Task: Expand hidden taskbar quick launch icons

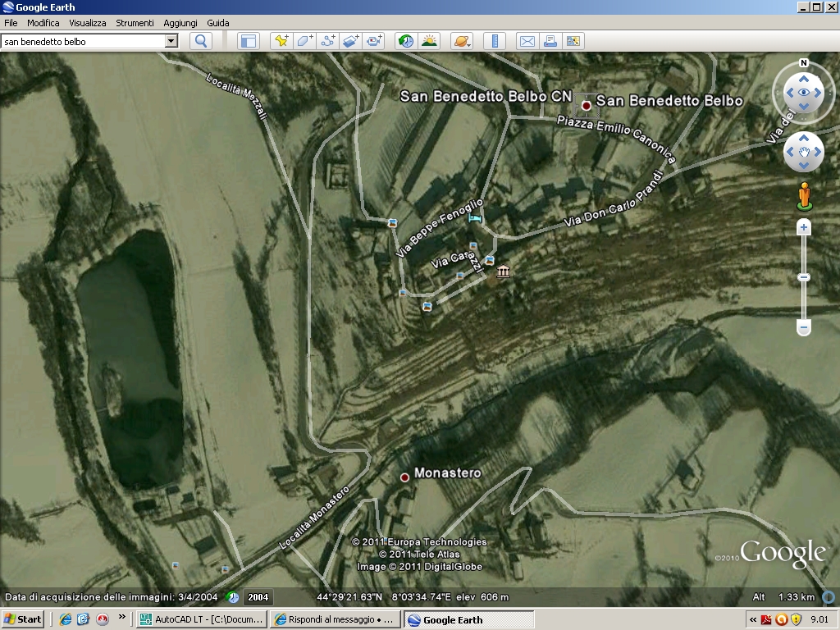Action: click(121, 617)
